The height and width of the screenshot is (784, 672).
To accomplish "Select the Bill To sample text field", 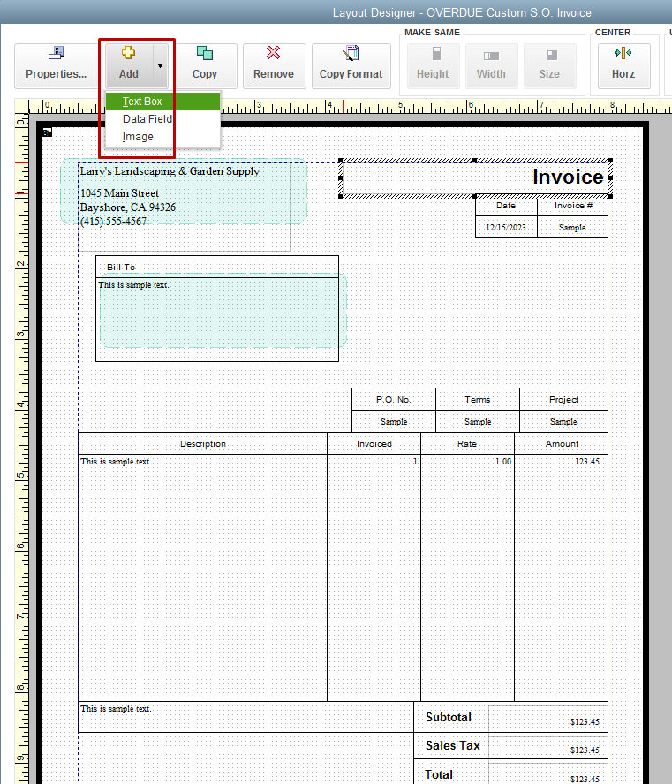I will 217,319.
